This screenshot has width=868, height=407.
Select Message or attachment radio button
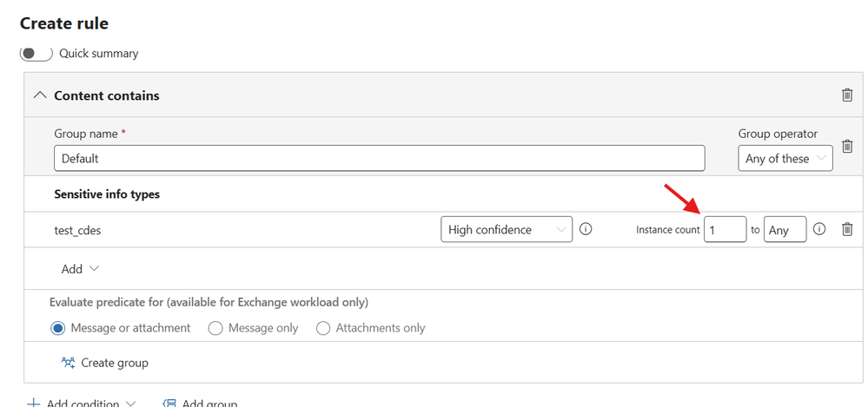click(57, 328)
